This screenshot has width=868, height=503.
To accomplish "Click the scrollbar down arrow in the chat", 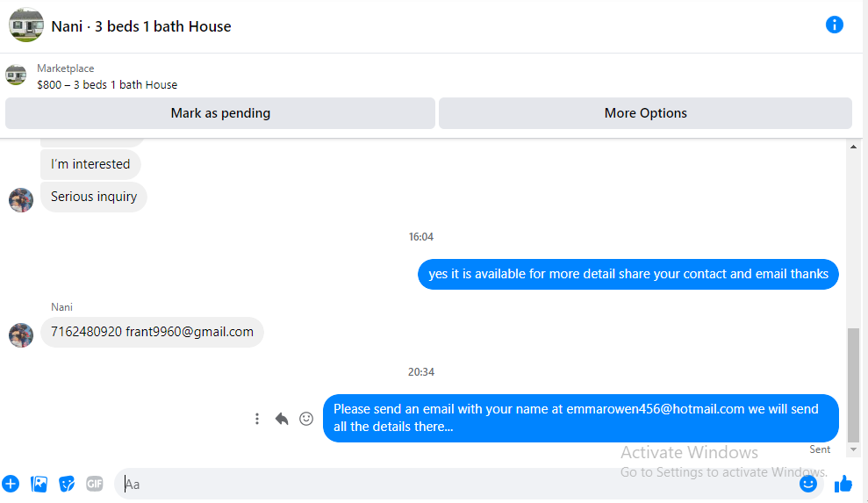I will coord(853,449).
